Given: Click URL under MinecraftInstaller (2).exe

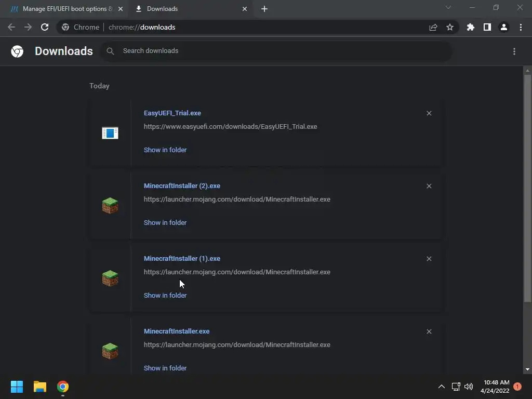Looking at the screenshot, I should (x=237, y=199).
